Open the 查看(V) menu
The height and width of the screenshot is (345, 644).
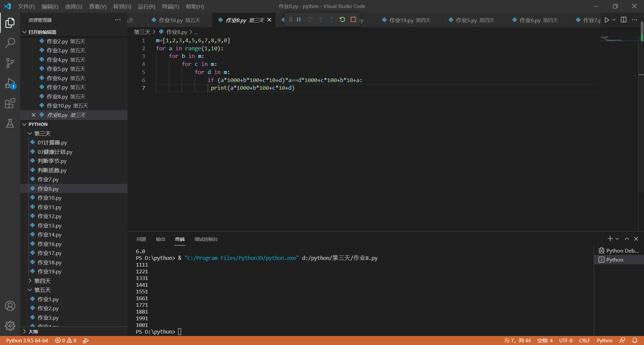click(x=98, y=6)
